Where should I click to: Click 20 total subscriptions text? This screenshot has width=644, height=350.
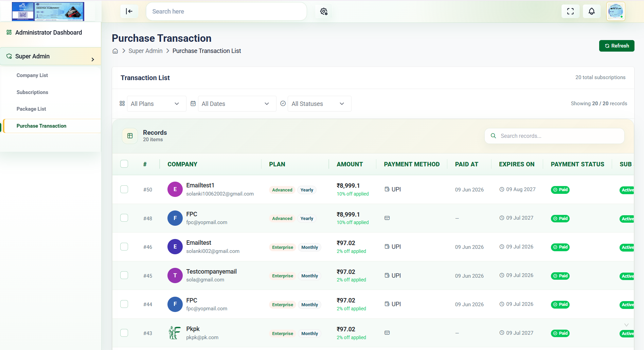600,77
